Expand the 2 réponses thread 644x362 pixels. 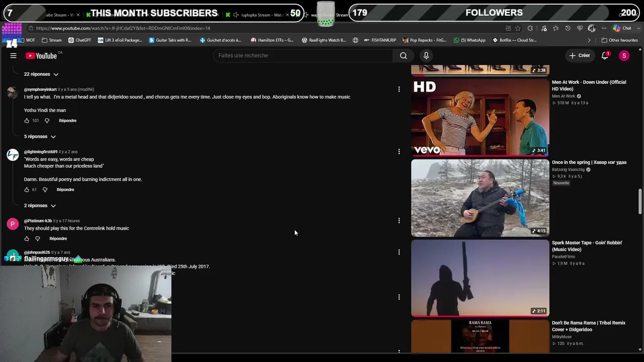(x=40, y=206)
